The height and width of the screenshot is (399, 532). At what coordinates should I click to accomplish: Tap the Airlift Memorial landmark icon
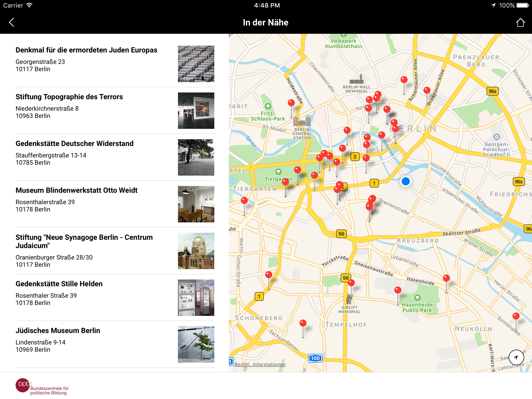point(349,299)
